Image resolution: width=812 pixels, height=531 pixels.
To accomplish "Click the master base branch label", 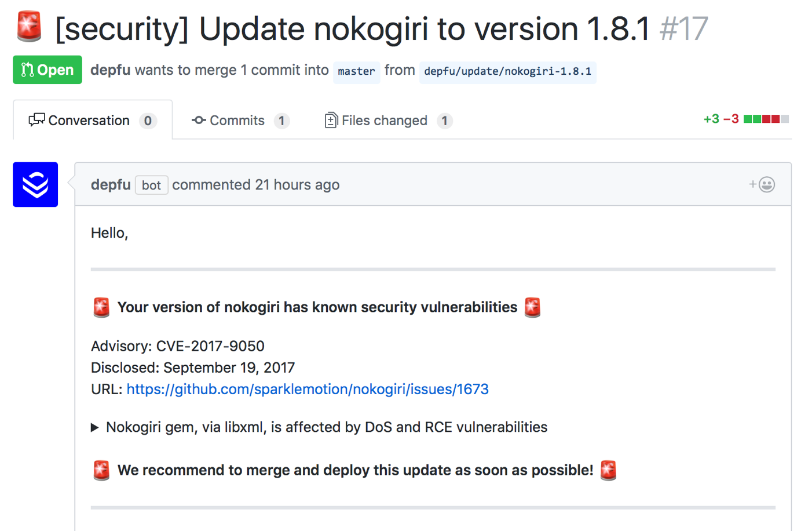I will point(356,71).
